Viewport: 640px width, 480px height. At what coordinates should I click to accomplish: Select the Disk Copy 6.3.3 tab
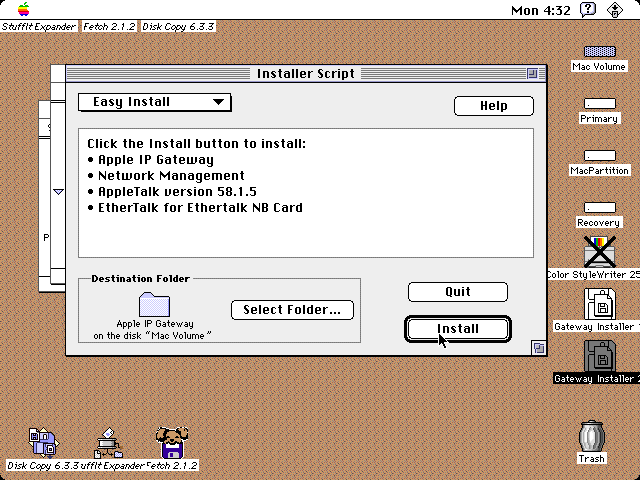click(178, 27)
